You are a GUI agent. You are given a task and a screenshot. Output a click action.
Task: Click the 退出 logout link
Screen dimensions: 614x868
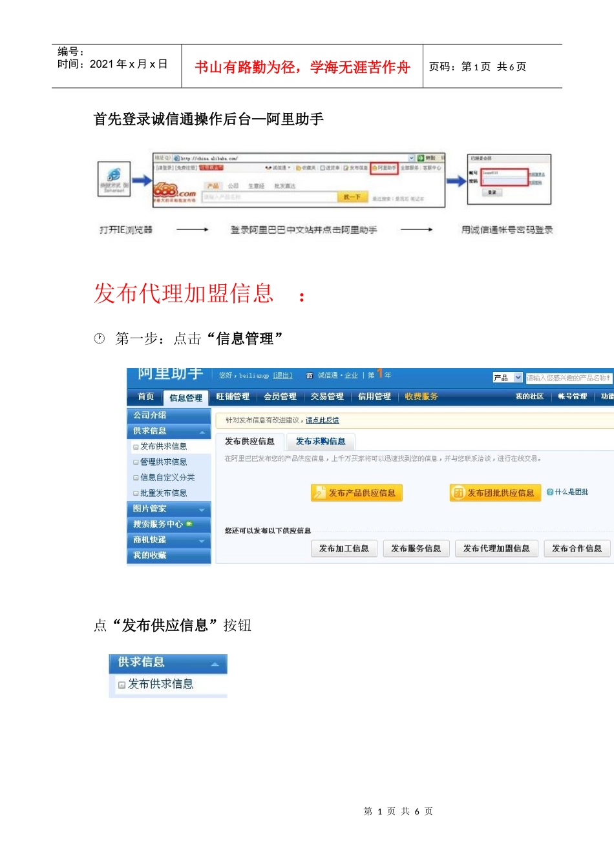282,375
